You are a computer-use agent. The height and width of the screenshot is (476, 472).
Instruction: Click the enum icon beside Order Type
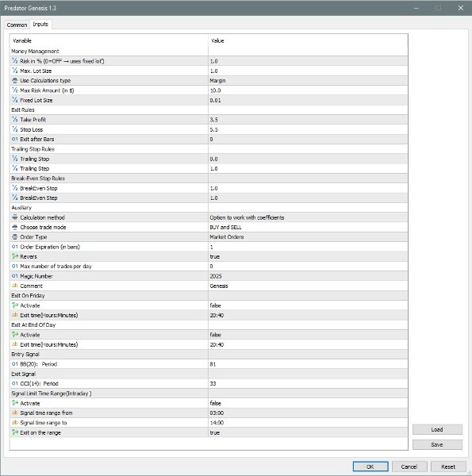click(x=14, y=236)
